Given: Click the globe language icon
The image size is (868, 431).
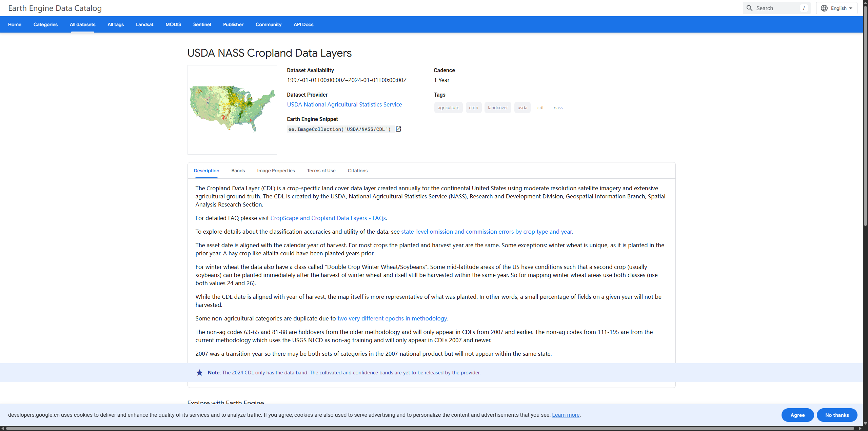Looking at the screenshot, I should 824,8.
